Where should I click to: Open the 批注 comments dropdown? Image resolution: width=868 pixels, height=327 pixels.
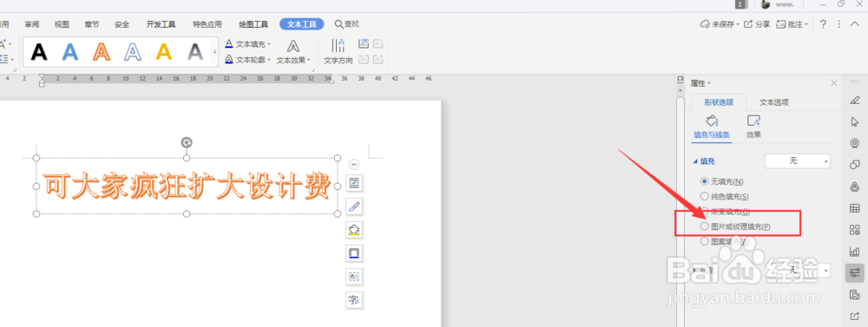792,24
